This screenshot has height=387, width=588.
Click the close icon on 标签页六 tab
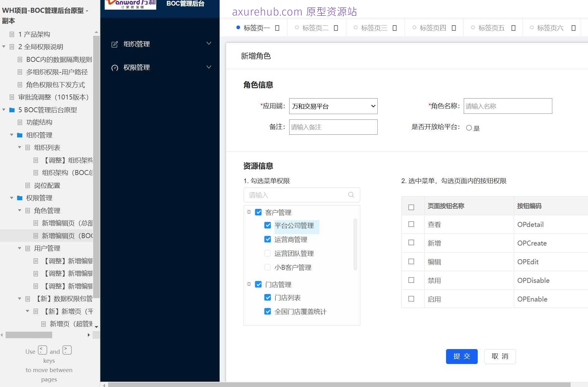click(573, 28)
